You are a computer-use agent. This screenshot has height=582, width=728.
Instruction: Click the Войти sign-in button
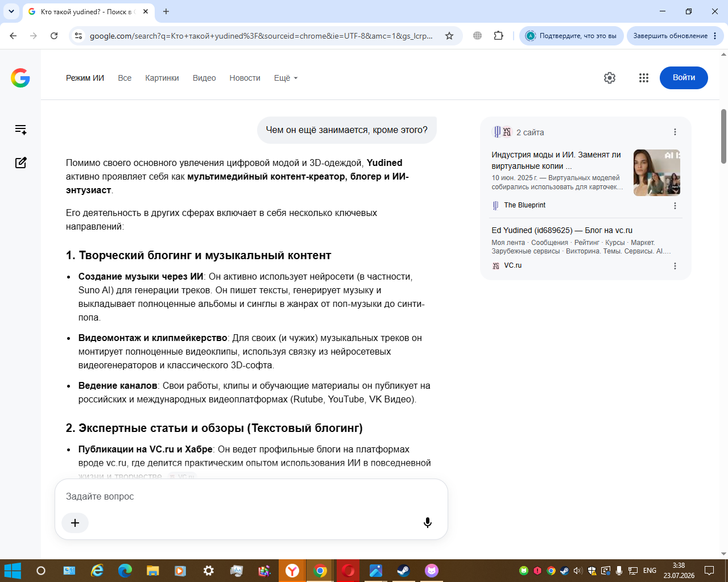click(684, 78)
